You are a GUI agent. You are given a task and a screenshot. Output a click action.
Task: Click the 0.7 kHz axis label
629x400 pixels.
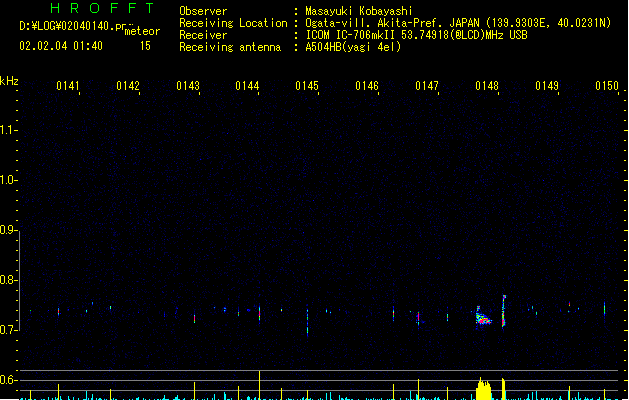point(8,330)
